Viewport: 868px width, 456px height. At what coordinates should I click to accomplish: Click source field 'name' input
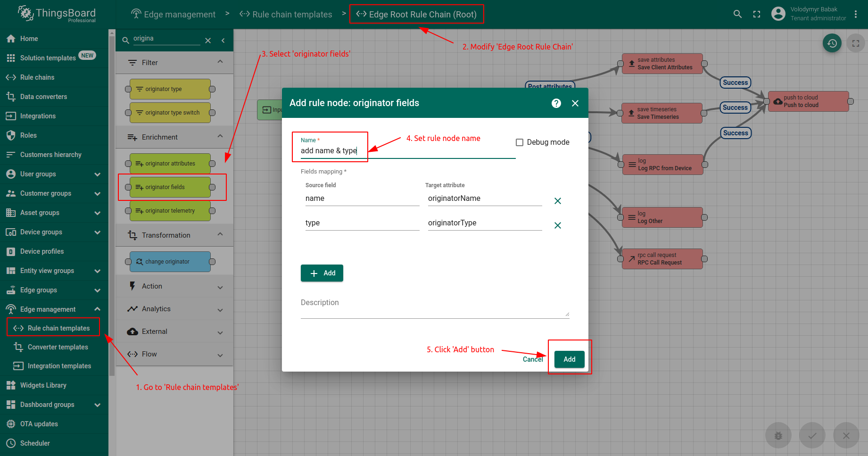tap(362, 199)
